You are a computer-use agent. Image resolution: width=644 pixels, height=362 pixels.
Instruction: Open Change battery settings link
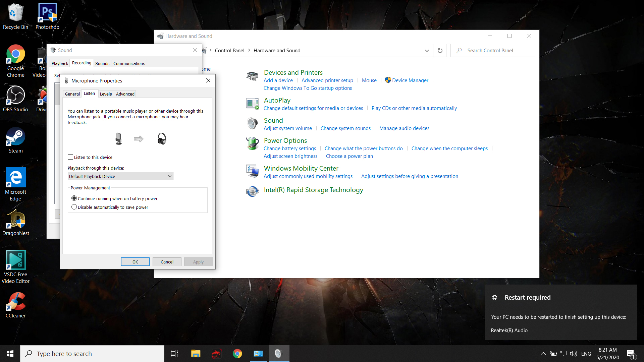290,148
